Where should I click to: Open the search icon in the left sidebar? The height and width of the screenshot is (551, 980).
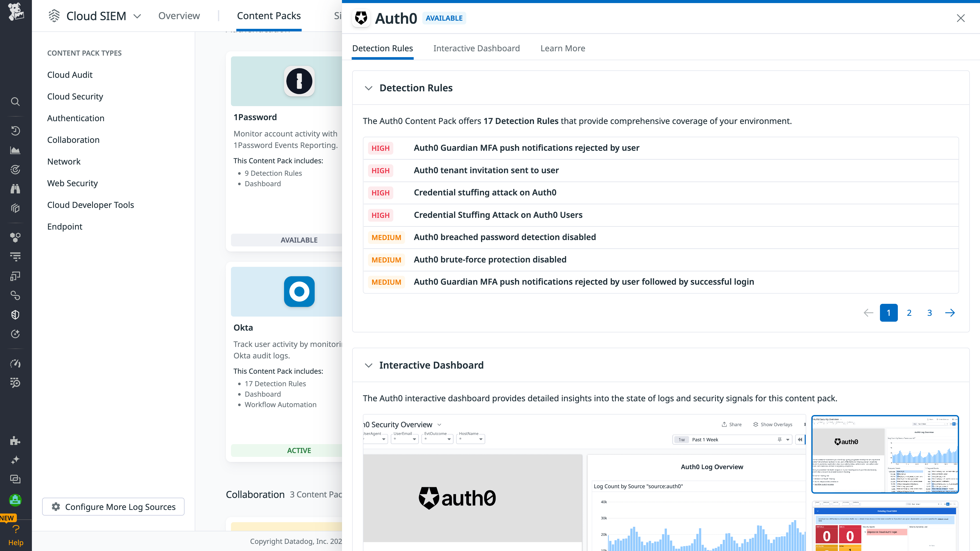pos(15,101)
